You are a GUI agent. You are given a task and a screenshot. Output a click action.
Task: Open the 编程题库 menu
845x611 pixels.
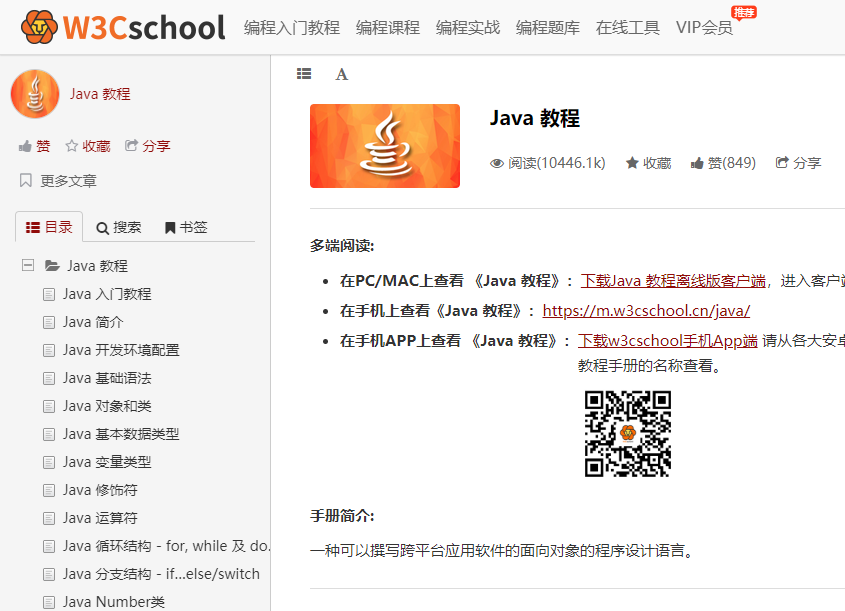coord(548,27)
